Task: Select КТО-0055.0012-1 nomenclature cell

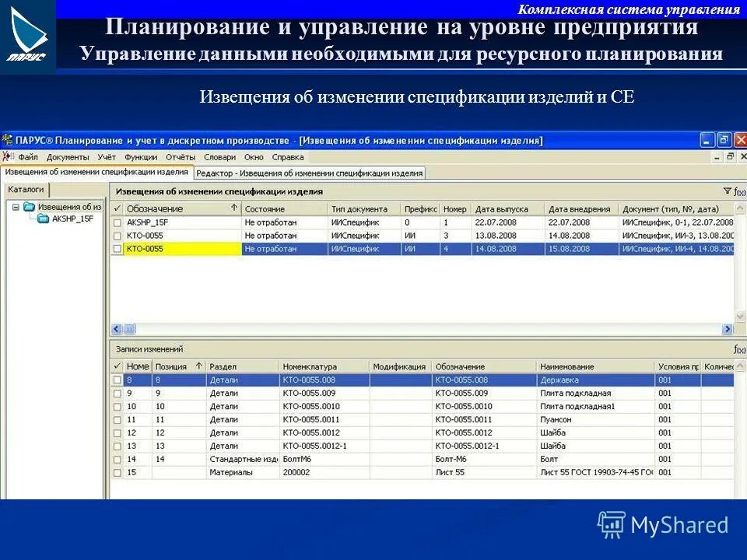Action: point(324,446)
